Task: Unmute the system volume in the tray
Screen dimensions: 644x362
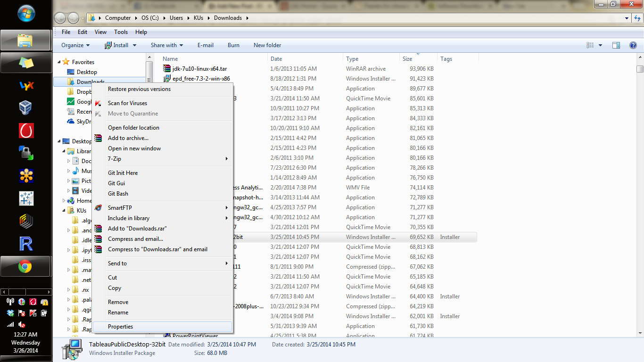Action: [x=21, y=325]
